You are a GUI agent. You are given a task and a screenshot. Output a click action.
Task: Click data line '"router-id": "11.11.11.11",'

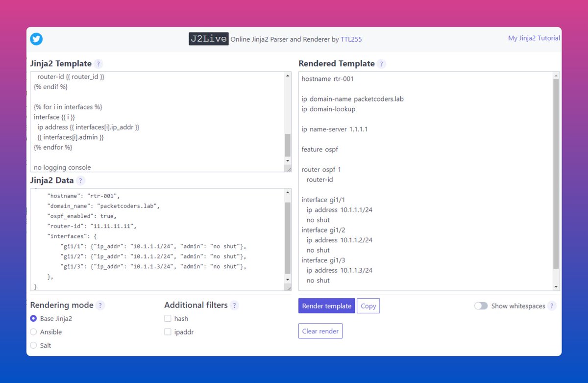[x=91, y=226]
